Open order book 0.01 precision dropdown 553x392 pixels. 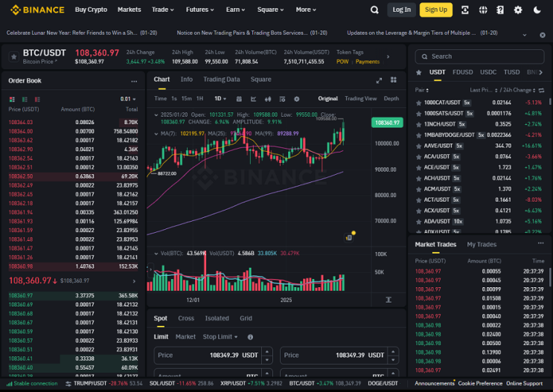[128, 99]
